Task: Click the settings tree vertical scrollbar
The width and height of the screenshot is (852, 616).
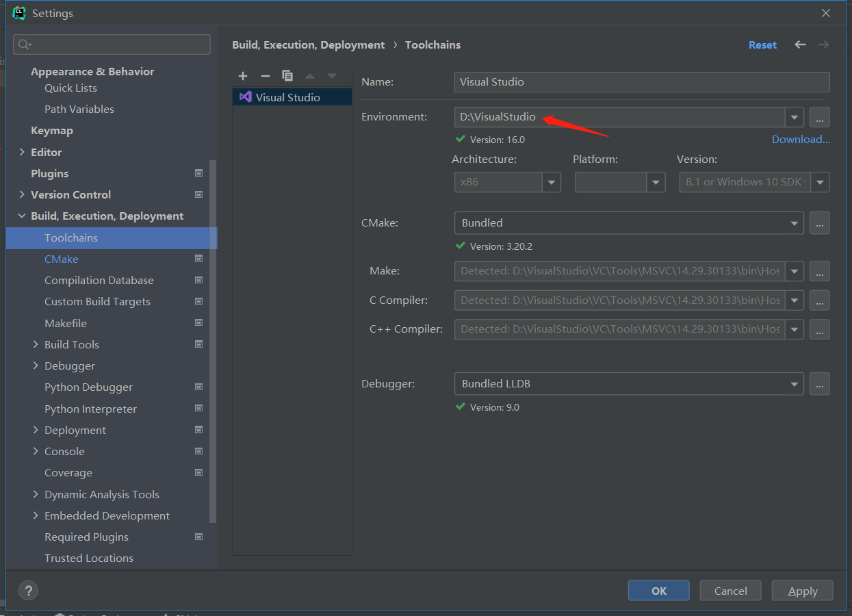Action: [213, 341]
